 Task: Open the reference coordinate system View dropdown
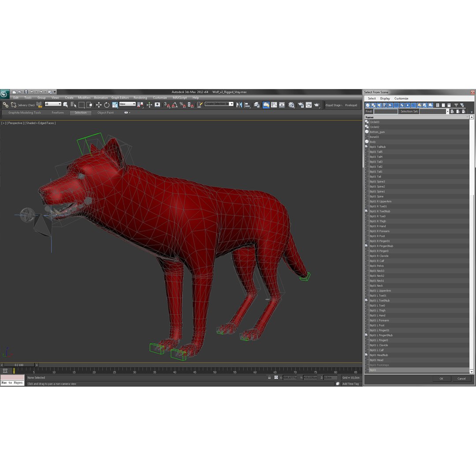[x=127, y=104]
